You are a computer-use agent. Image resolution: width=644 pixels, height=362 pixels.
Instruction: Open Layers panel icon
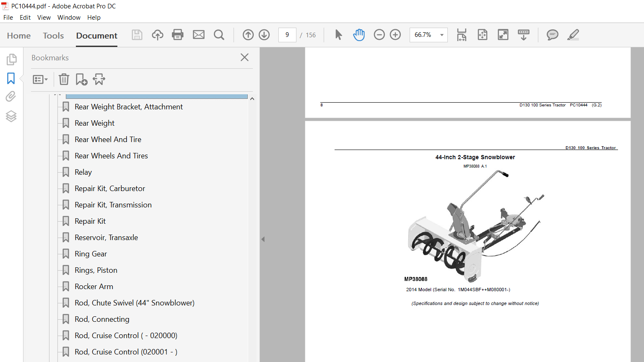pos(11,116)
